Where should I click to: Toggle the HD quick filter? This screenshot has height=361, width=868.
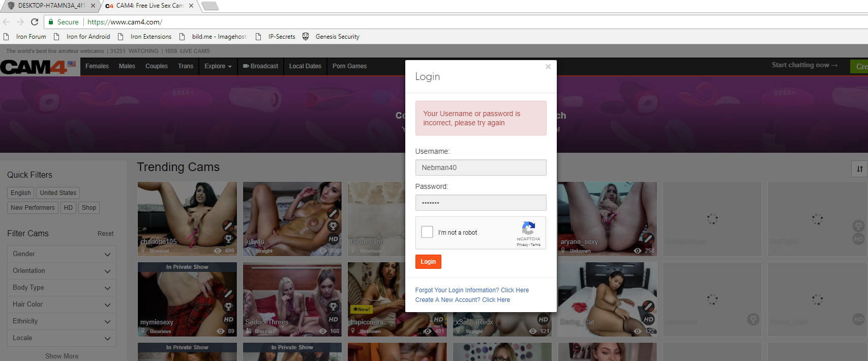click(68, 208)
